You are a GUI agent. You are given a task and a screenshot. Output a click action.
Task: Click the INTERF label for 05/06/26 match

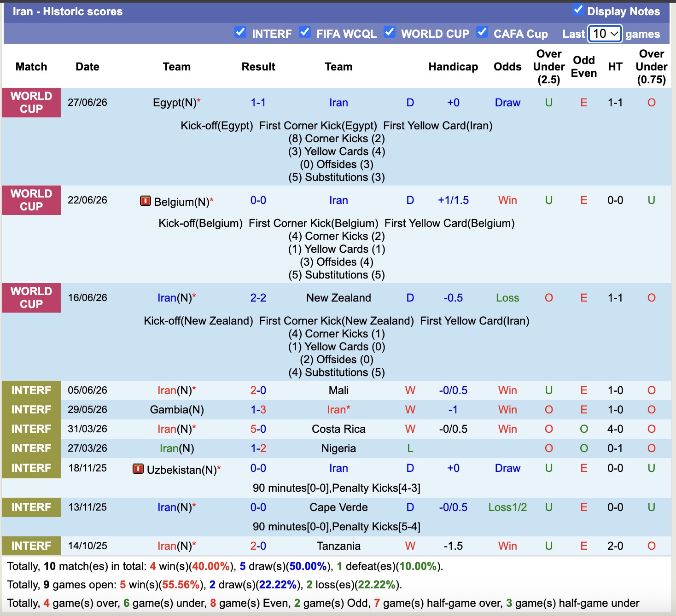coord(31,390)
